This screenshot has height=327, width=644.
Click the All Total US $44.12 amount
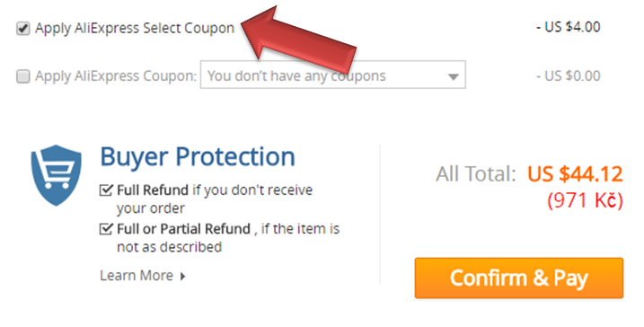(x=575, y=173)
